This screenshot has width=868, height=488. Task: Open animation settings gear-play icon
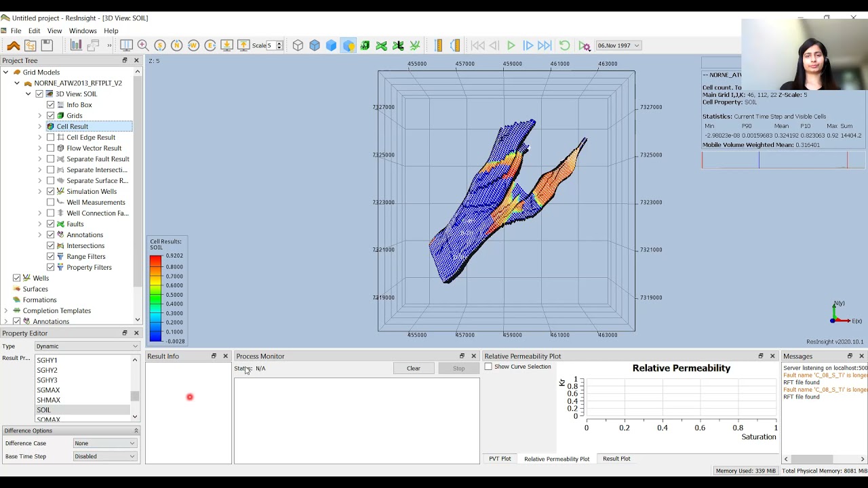[585, 45]
